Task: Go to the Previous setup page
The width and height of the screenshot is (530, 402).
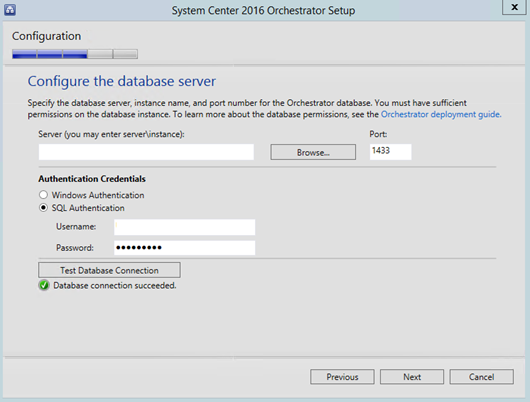Action: [342, 377]
